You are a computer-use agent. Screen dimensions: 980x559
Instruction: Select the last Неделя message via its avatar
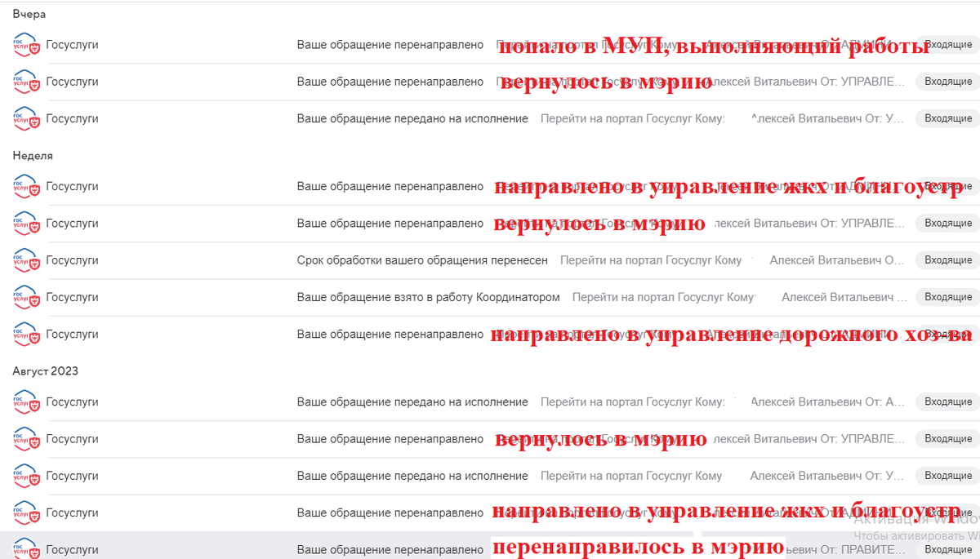pyautogui.click(x=26, y=334)
